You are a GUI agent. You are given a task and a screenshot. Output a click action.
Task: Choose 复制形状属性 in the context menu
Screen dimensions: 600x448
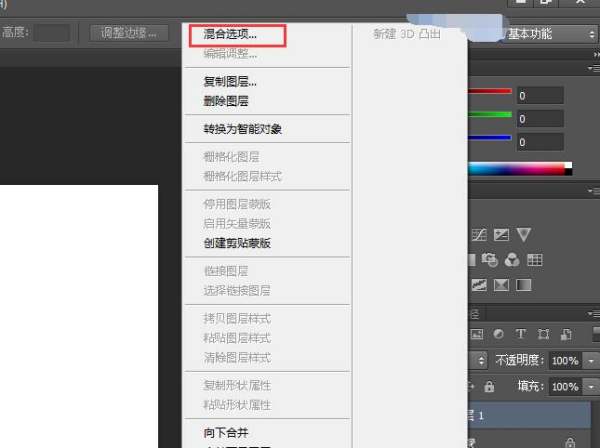tap(237, 385)
